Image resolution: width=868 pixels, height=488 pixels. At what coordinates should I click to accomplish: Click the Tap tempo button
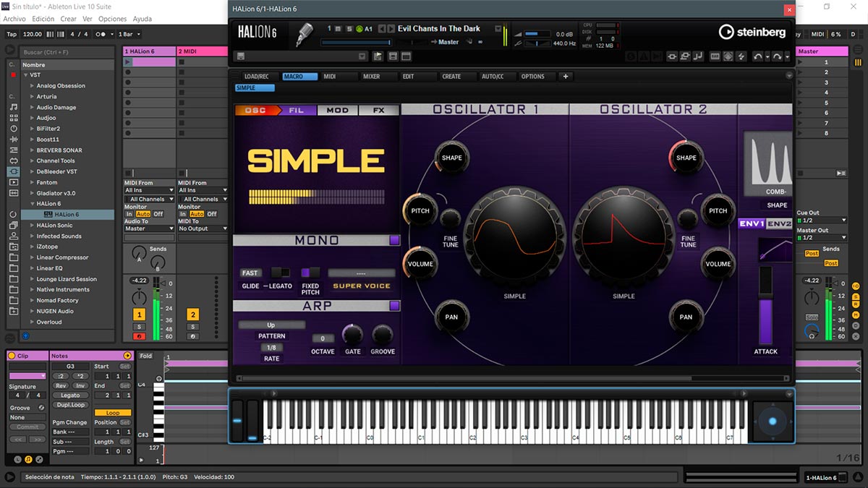point(12,34)
